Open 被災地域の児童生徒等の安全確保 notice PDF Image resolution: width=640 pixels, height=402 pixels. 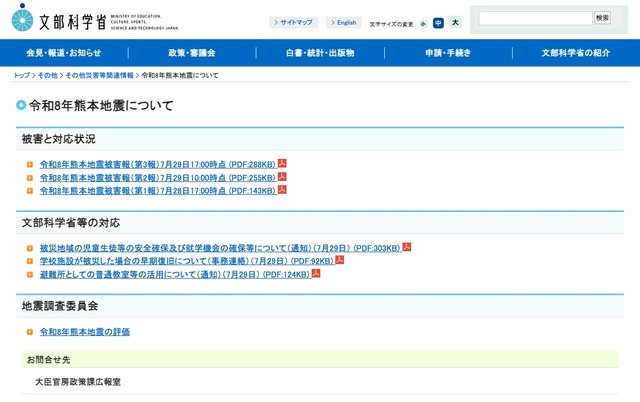click(x=220, y=248)
